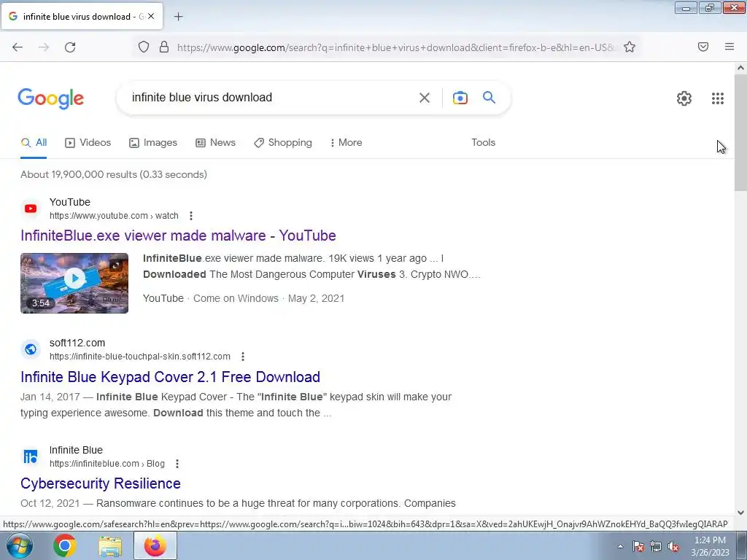This screenshot has height=560, width=747.
Task: Submit search with the magnifying glass icon
Action: point(489,98)
